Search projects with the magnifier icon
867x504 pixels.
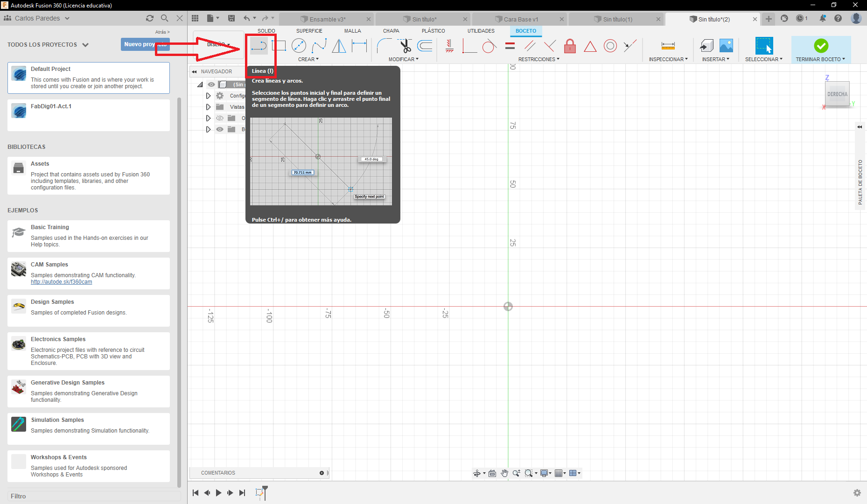coord(164,18)
